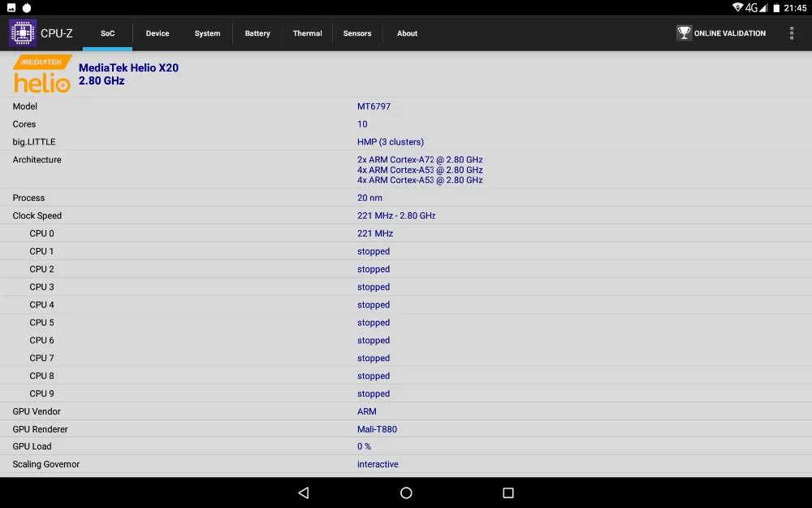
Task: Tap the 4G signal indicator
Action: (756, 8)
